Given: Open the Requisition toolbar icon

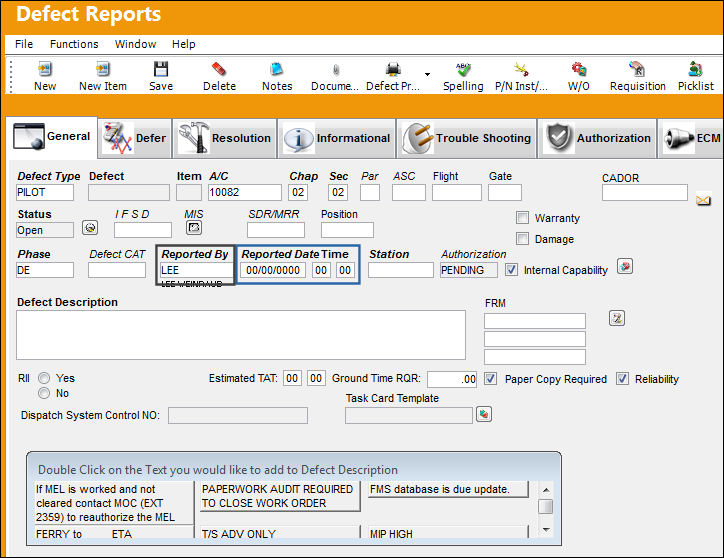Looking at the screenshot, I should 637,69.
